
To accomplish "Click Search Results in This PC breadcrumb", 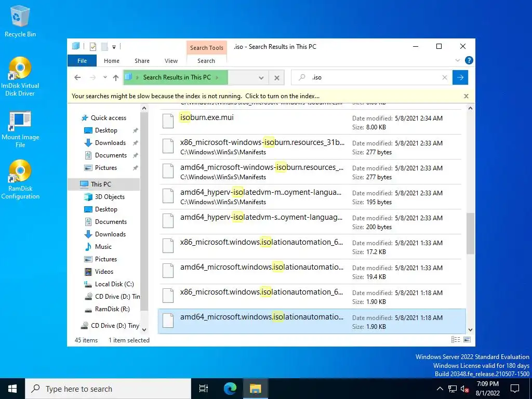I will [177, 77].
